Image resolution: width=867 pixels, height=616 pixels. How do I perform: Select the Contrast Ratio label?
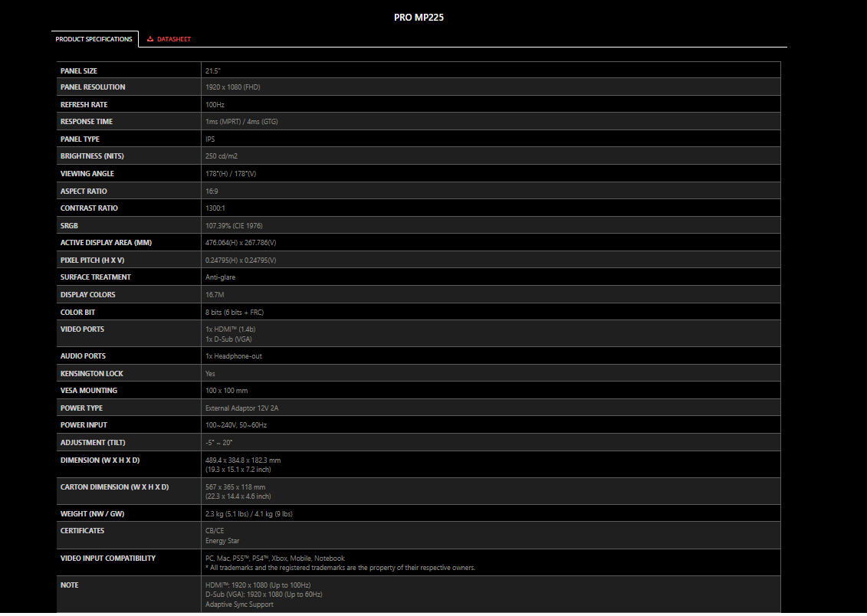[x=89, y=208]
